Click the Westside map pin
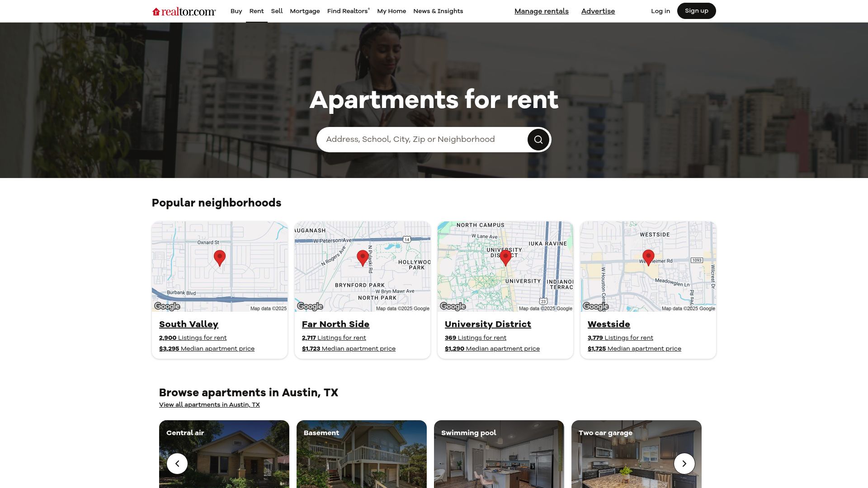 point(648,258)
